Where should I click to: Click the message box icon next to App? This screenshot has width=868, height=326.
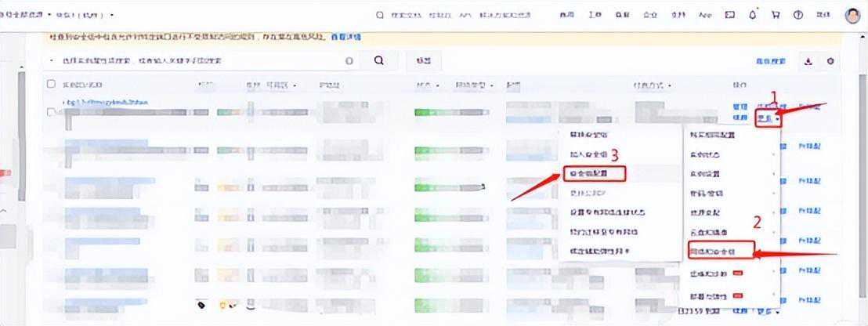point(730,15)
